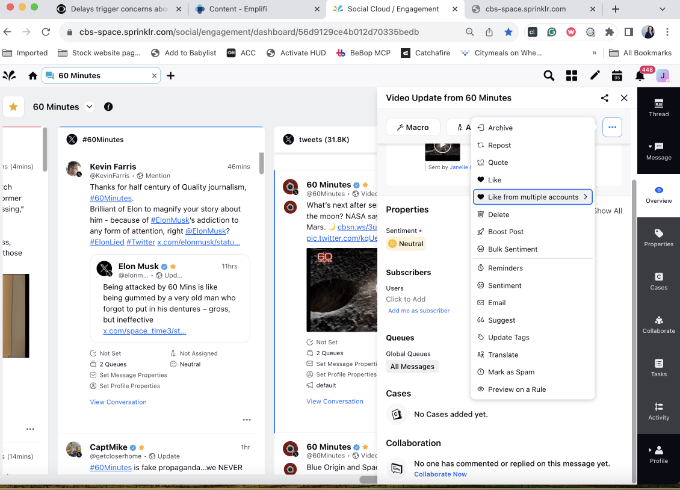Select the Overview sidebar icon

coord(659,195)
